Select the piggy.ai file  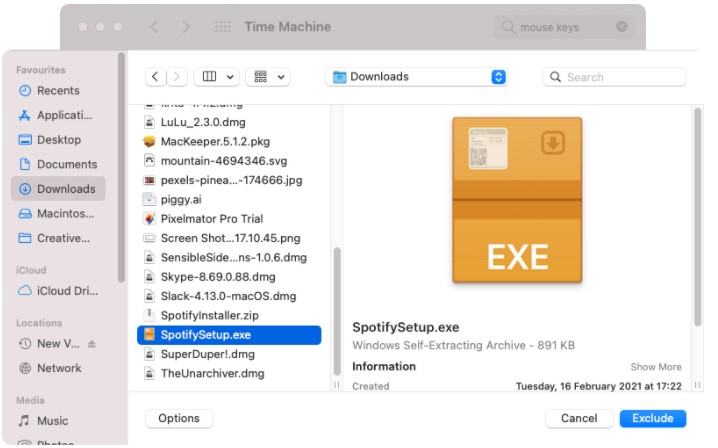pyautogui.click(x=229, y=200)
